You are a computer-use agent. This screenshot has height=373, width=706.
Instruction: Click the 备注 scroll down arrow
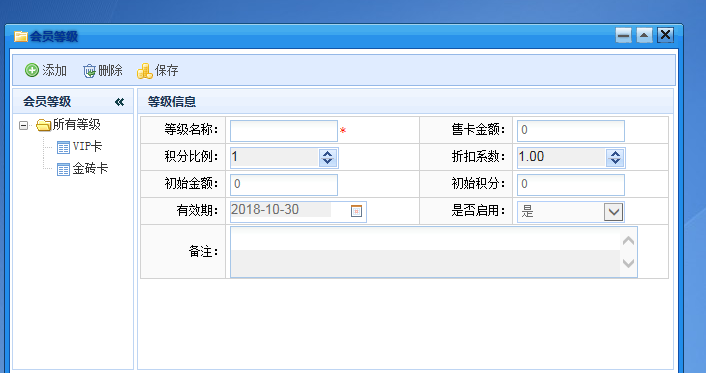click(x=629, y=263)
